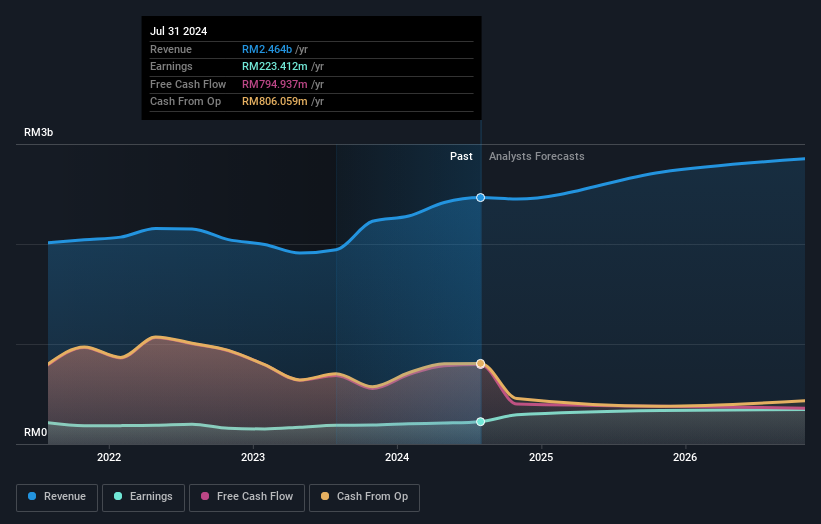Click the RM223.412m earnings value
This screenshot has height=524, width=821.
(275, 66)
